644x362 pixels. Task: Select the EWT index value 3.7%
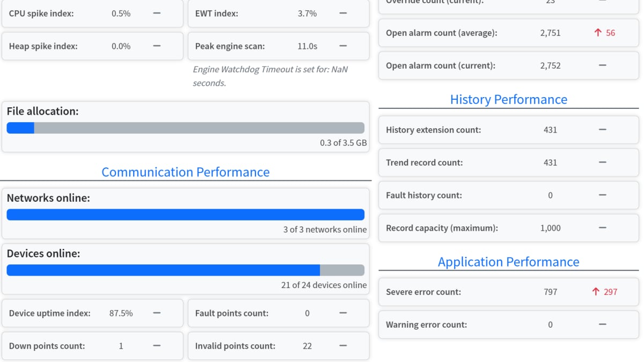[307, 13]
